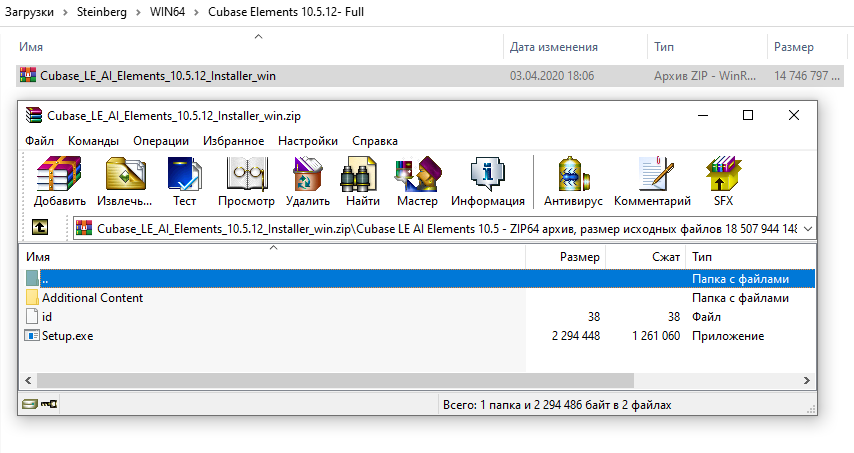This screenshot has width=854, height=453.
Task: Open the Комментарий (Comment) tool
Action: pyautogui.click(x=656, y=174)
